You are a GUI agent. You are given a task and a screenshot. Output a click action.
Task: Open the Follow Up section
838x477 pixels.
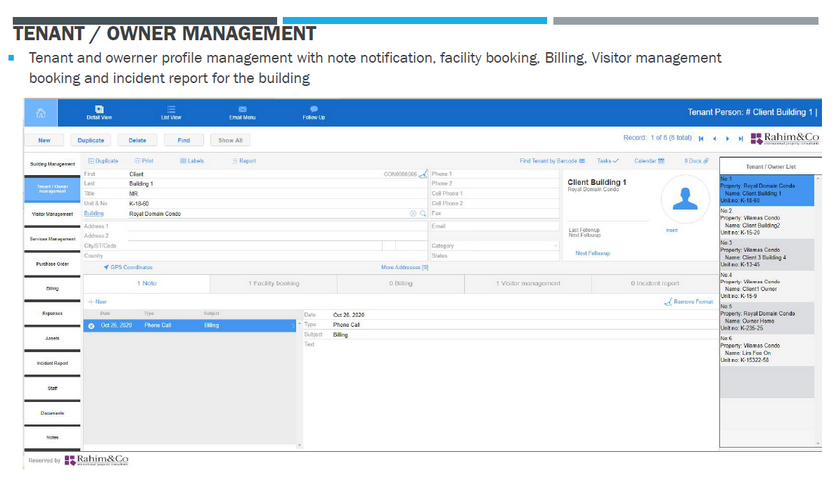pos(314,112)
